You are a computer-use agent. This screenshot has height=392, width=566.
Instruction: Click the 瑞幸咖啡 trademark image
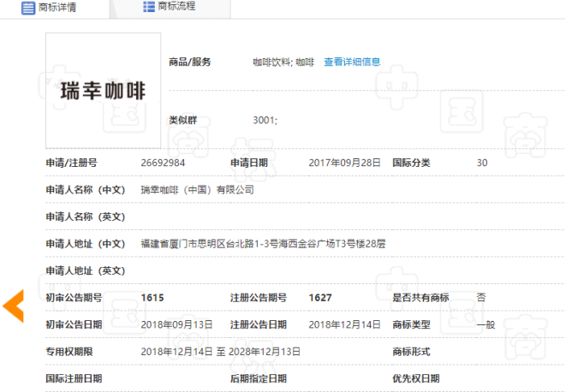tap(104, 91)
